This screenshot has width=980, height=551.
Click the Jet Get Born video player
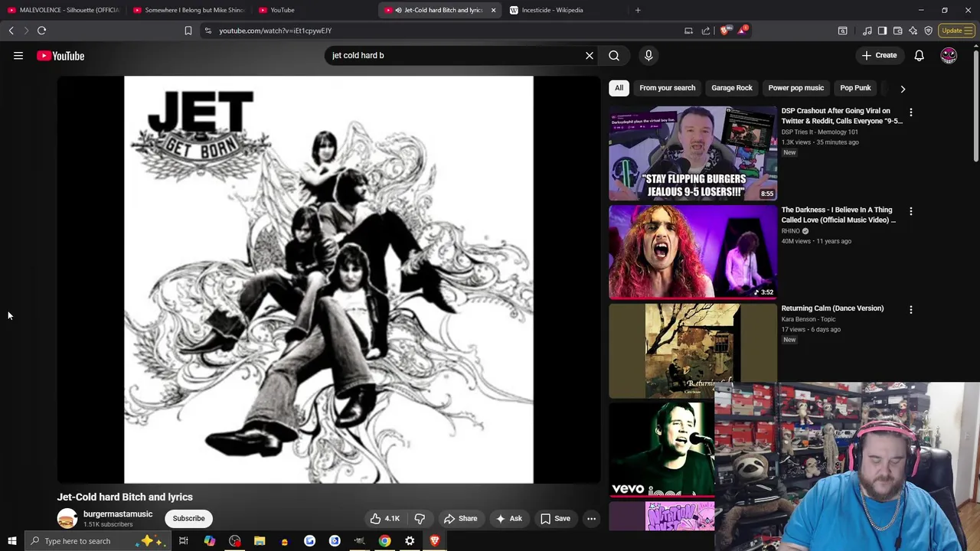click(x=328, y=279)
